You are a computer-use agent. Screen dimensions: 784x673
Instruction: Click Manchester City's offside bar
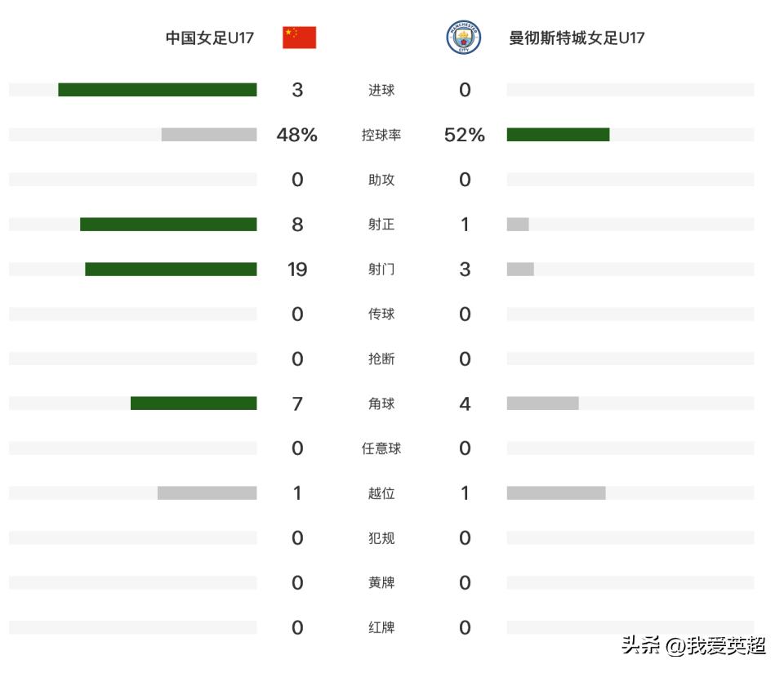556,493
